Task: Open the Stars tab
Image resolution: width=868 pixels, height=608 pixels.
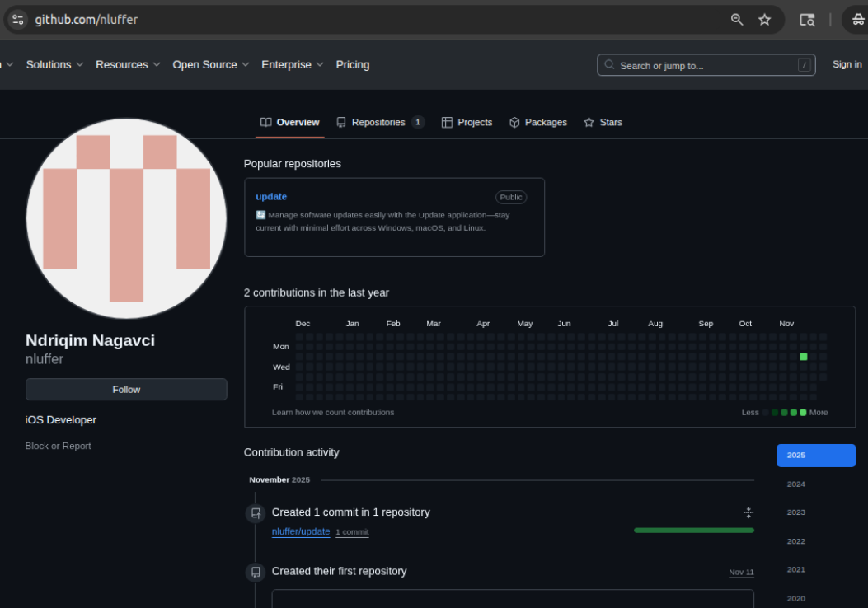Action: click(603, 123)
